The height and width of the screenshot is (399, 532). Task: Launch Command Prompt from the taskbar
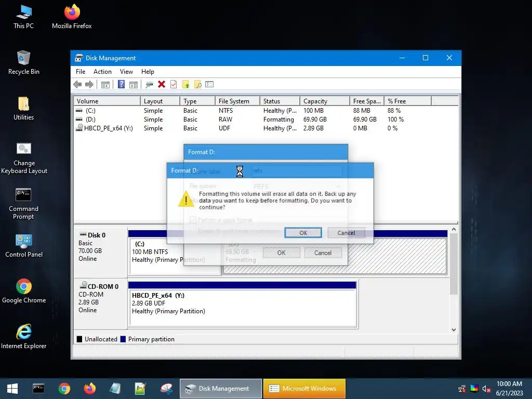coord(38,389)
